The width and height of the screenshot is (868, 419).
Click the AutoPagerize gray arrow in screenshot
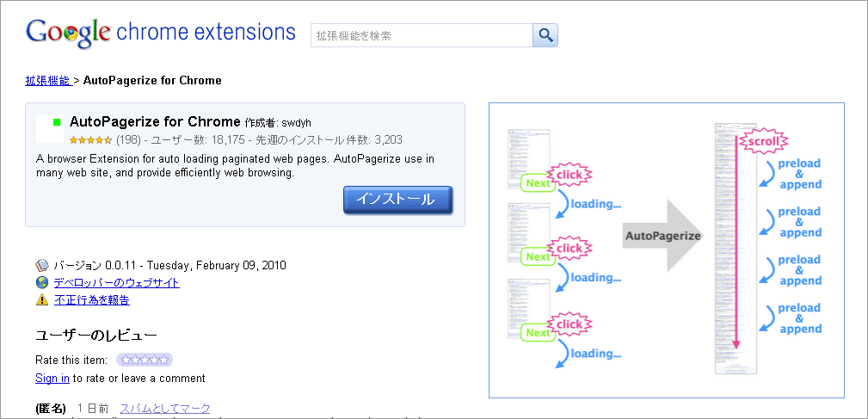(662, 236)
